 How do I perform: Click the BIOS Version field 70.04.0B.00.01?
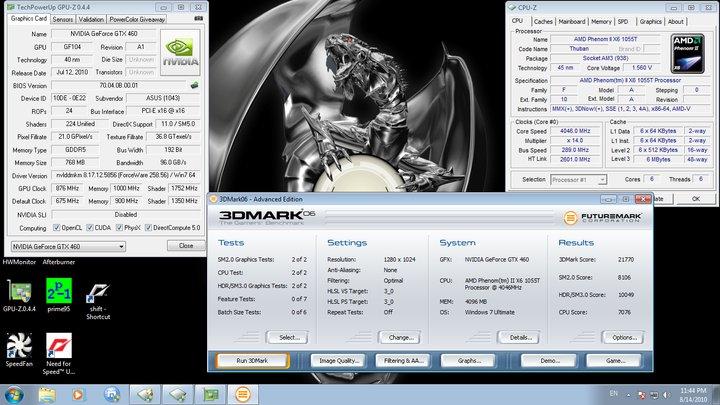[x=118, y=85]
